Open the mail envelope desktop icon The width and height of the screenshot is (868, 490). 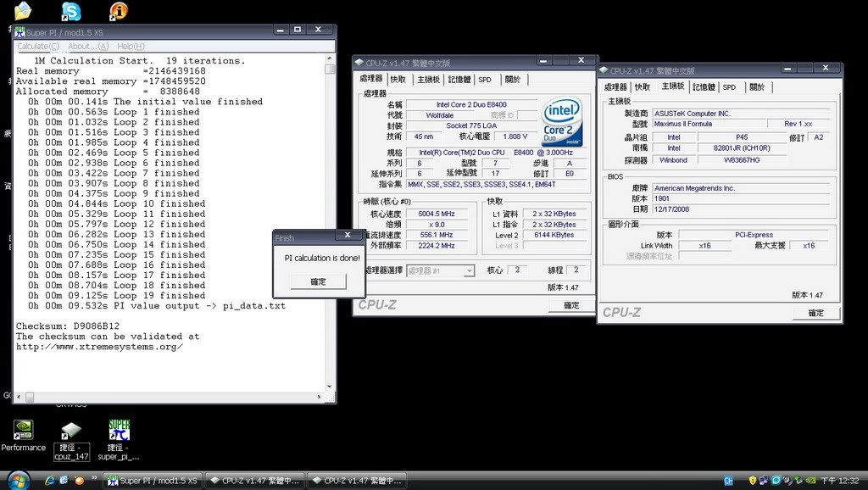point(23,11)
